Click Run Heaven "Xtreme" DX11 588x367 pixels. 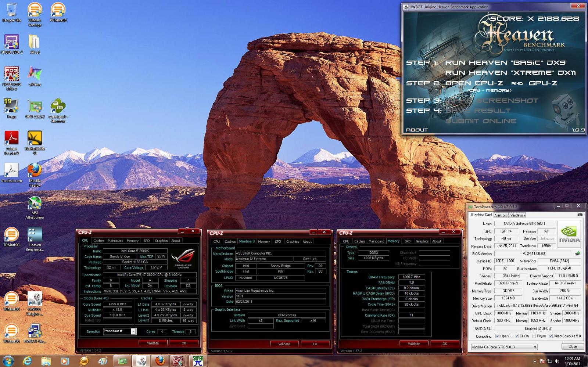[511, 73]
